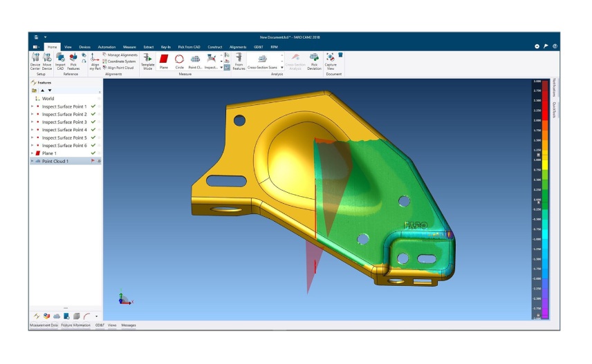Image resolution: width=592 pixels, height=364 pixels.
Task: Open the Measure ribbon tab
Action: [x=129, y=47]
